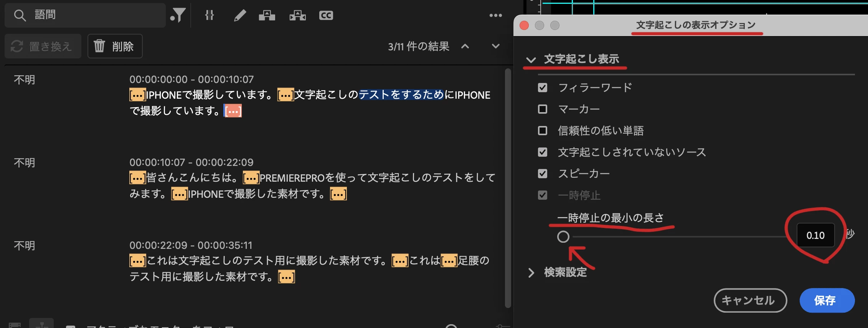868x328 pixels.
Task: Uncheck the スピーカー checkbox
Action: pos(543,174)
